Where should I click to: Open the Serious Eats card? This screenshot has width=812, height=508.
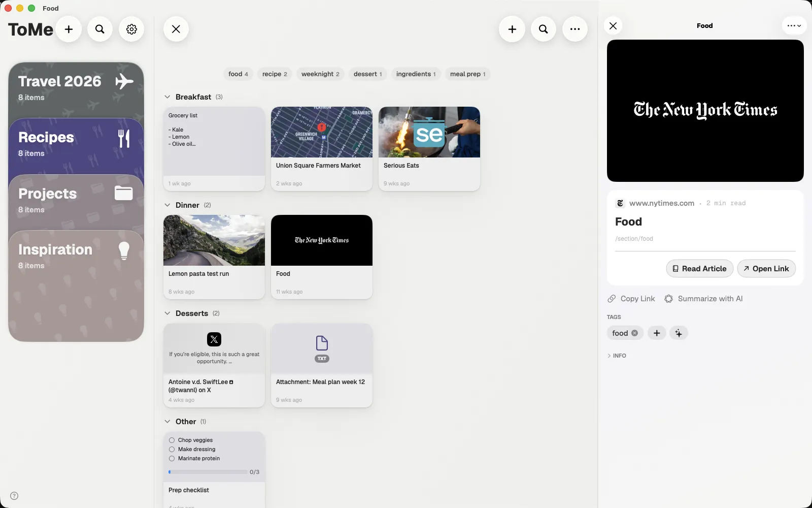429,149
